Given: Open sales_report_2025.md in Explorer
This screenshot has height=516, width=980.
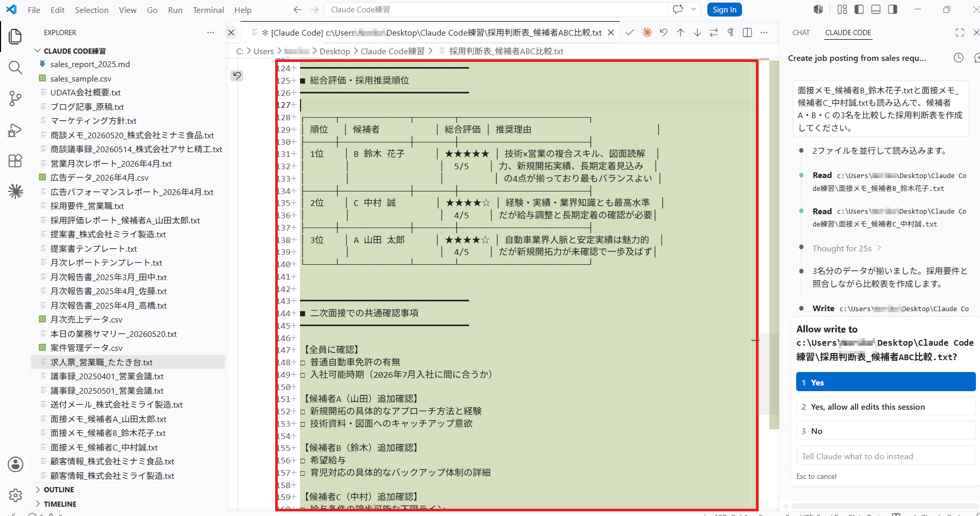Looking at the screenshot, I should coord(90,64).
